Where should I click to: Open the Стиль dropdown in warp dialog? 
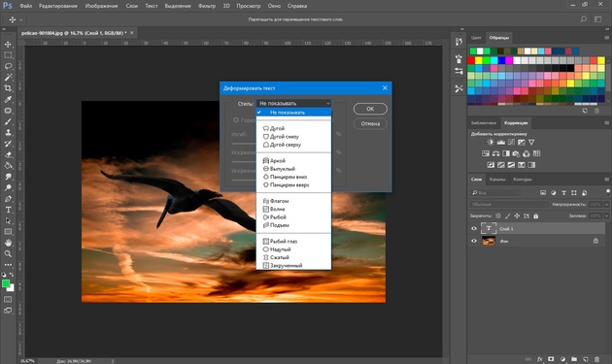pyautogui.click(x=294, y=104)
